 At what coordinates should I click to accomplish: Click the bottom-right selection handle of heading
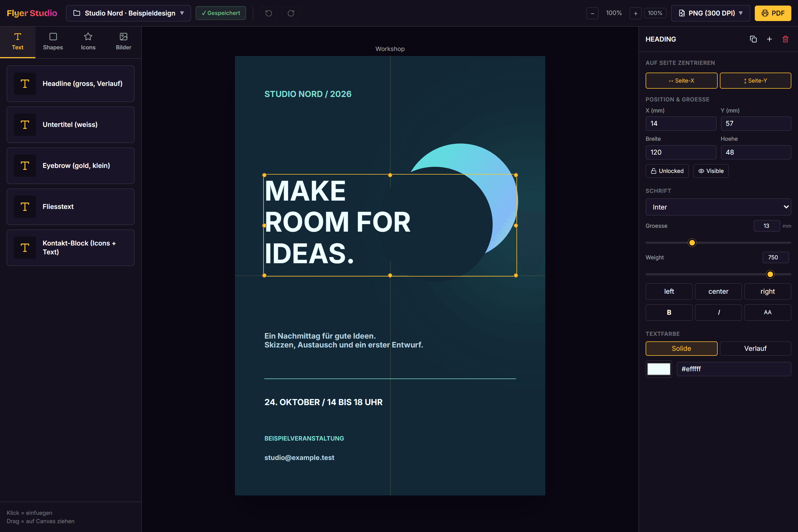tap(516, 275)
